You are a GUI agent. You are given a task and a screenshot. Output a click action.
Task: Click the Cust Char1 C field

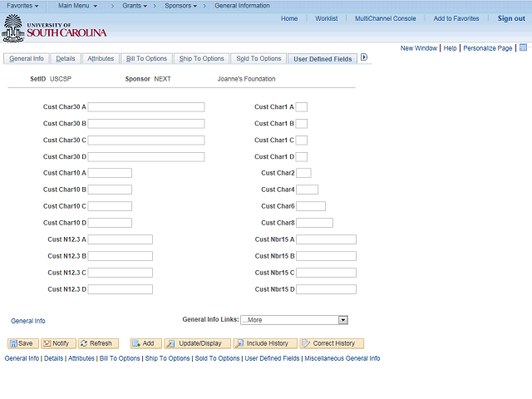[x=301, y=140]
